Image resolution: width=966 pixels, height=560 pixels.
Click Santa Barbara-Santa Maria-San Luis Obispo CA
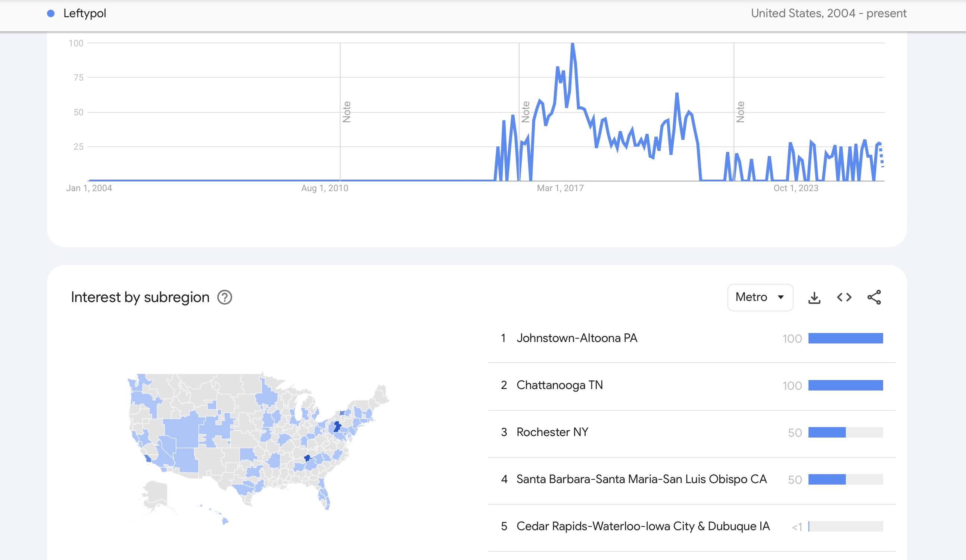click(x=641, y=479)
